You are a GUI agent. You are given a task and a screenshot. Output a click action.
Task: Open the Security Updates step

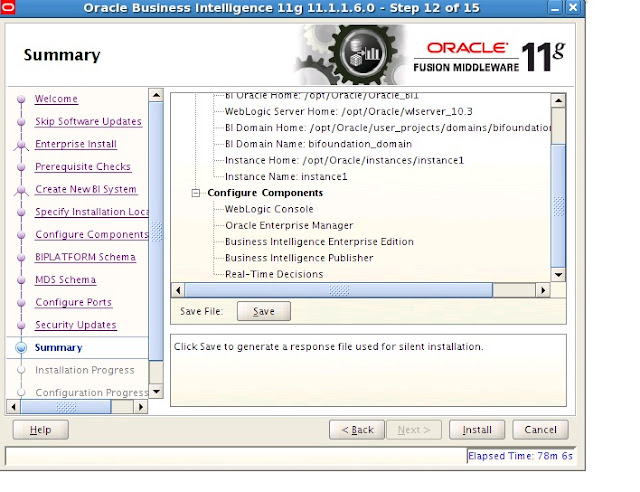pyautogui.click(x=76, y=325)
